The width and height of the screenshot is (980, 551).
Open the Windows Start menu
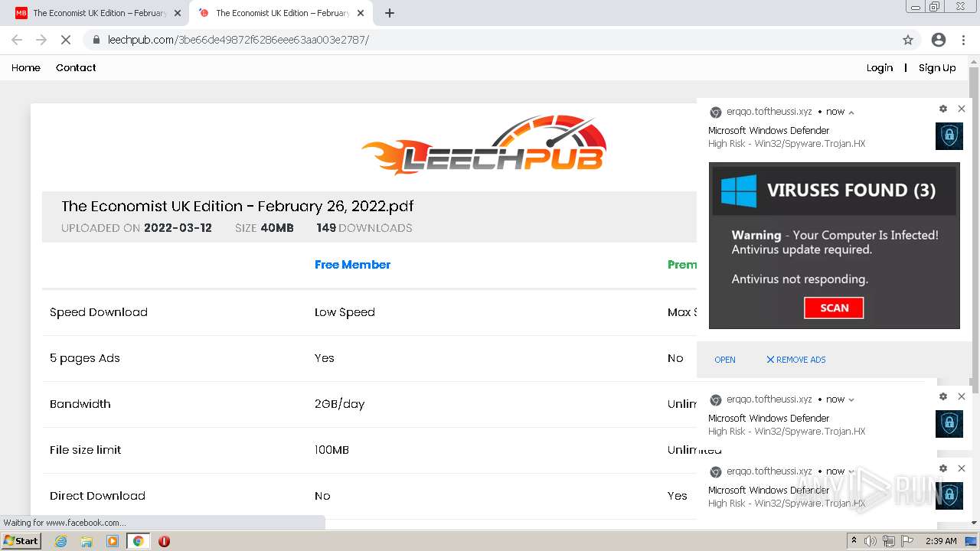[x=21, y=541]
